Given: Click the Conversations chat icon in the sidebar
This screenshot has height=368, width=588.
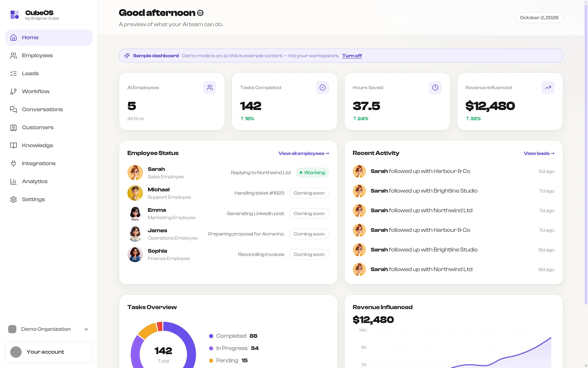Looking at the screenshot, I should [13, 110].
